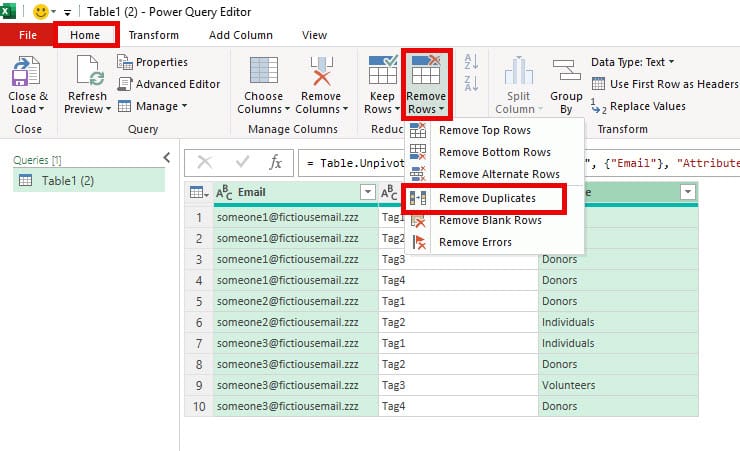This screenshot has height=451, width=740.
Task: Switch to the View tab
Action: (314, 35)
